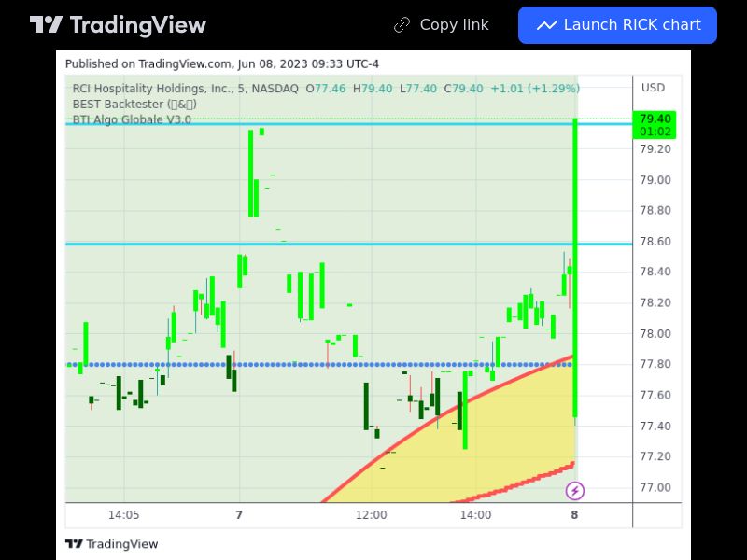The image size is (747, 560).
Task: Click the BTI Algo Globale V3.0 label
Action: pos(132,119)
